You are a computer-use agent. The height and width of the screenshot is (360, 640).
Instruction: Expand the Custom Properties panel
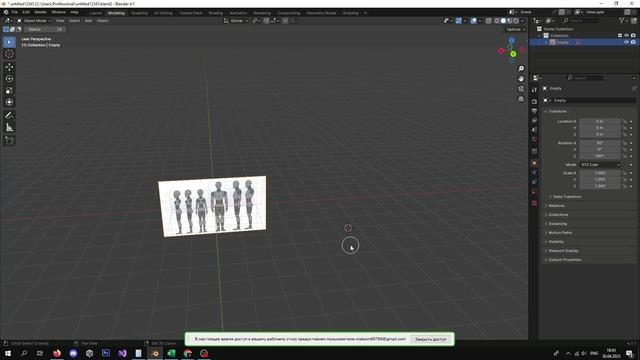pos(564,260)
